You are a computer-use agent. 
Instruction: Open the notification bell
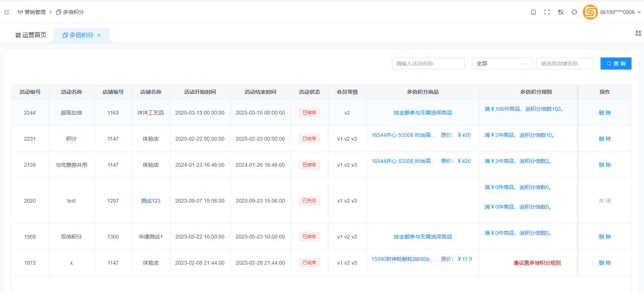pyautogui.click(x=533, y=12)
